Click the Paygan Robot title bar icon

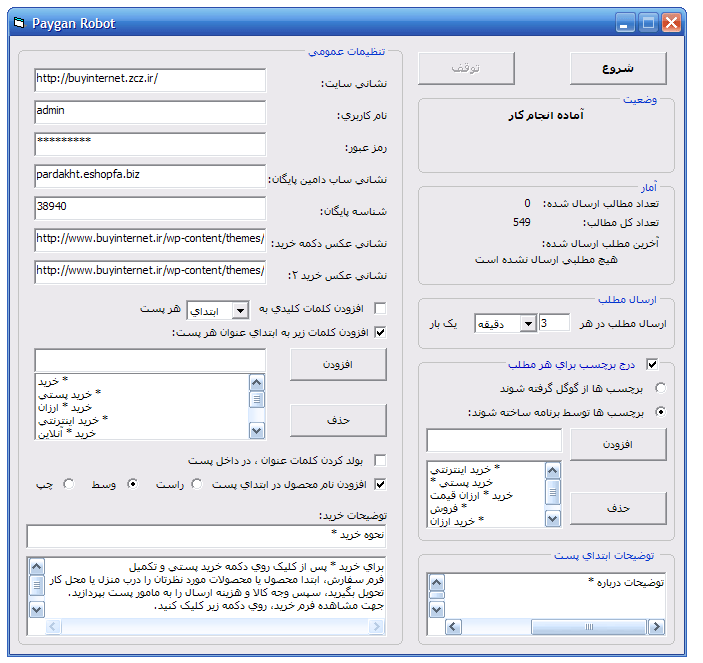19,22
